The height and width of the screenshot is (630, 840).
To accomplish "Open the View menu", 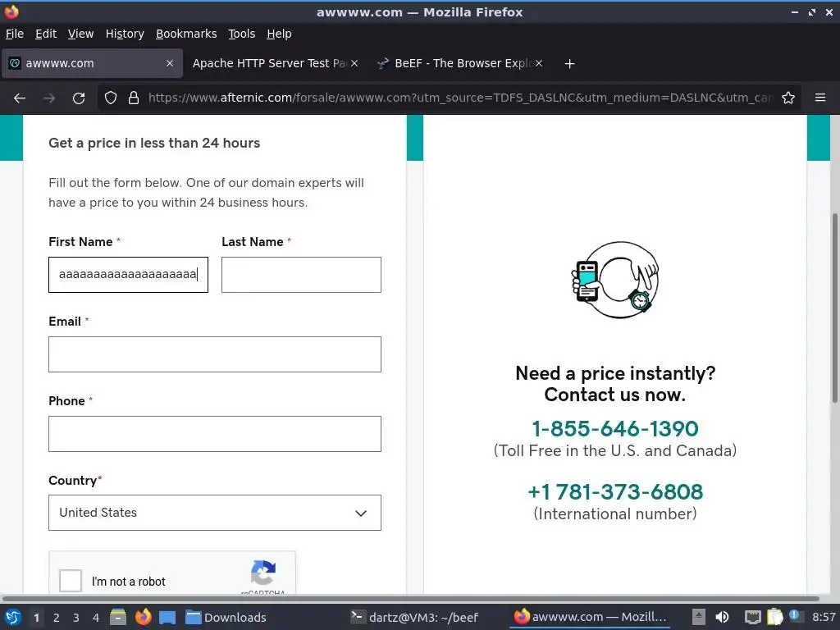I will click(80, 34).
